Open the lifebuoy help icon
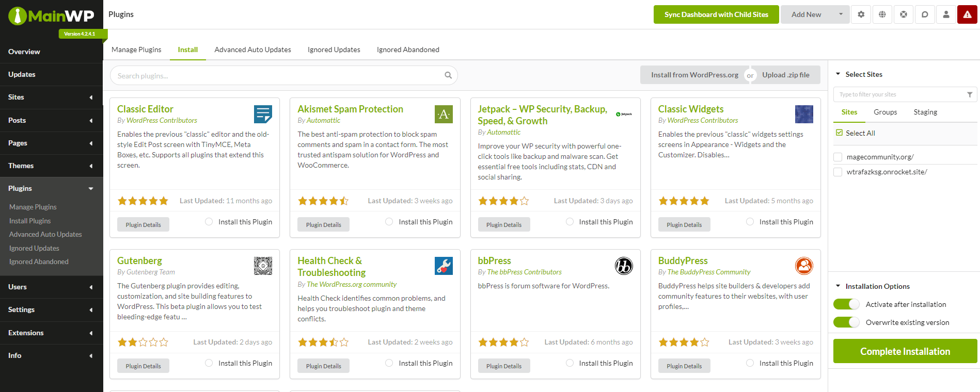Image resolution: width=980 pixels, height=392 pixels. [x=904, y=14]
